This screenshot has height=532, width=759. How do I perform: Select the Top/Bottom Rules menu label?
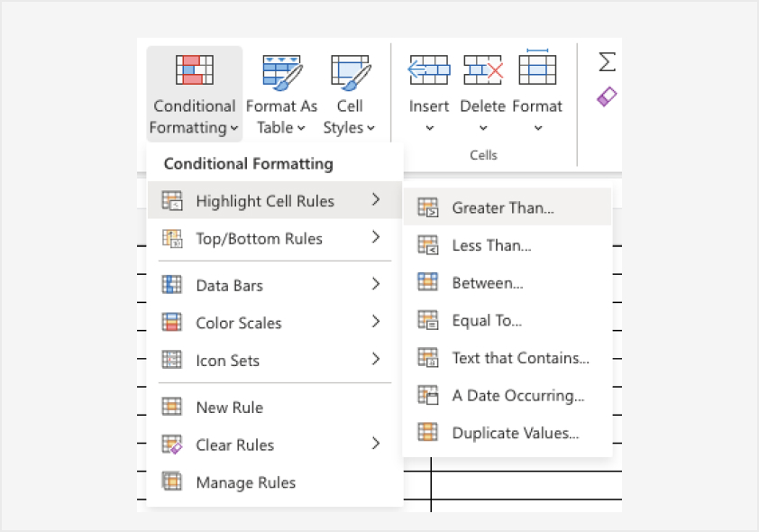[x=259, y=239]
